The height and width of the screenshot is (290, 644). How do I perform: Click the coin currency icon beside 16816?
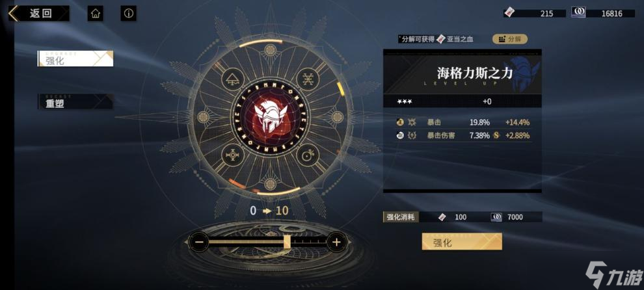pos(578,13)
